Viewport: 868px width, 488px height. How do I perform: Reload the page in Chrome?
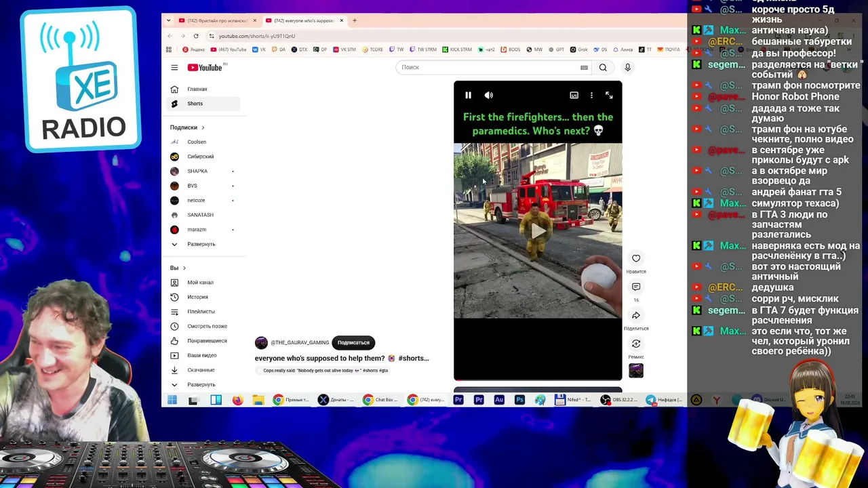(x=196, y=36)
